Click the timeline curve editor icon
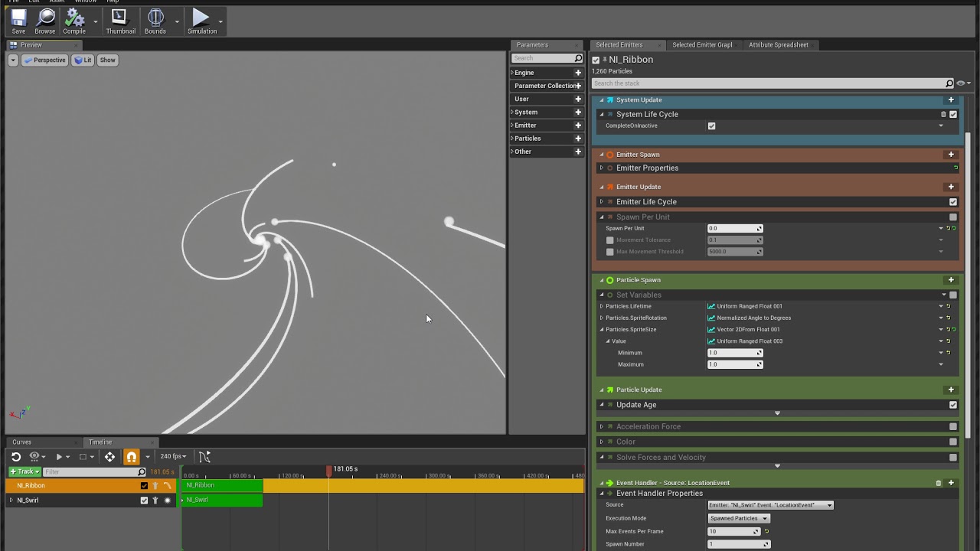 click(x=204, y=457)
